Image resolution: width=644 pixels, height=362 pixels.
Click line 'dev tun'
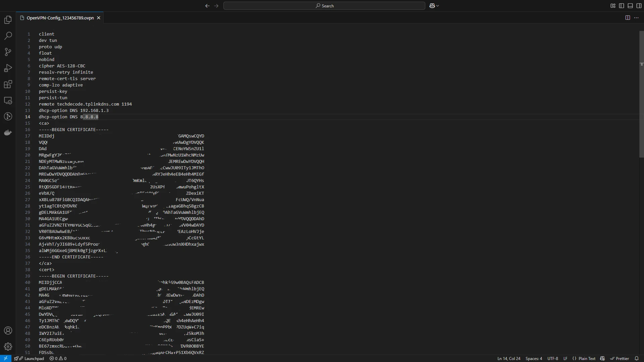(48, 41)
